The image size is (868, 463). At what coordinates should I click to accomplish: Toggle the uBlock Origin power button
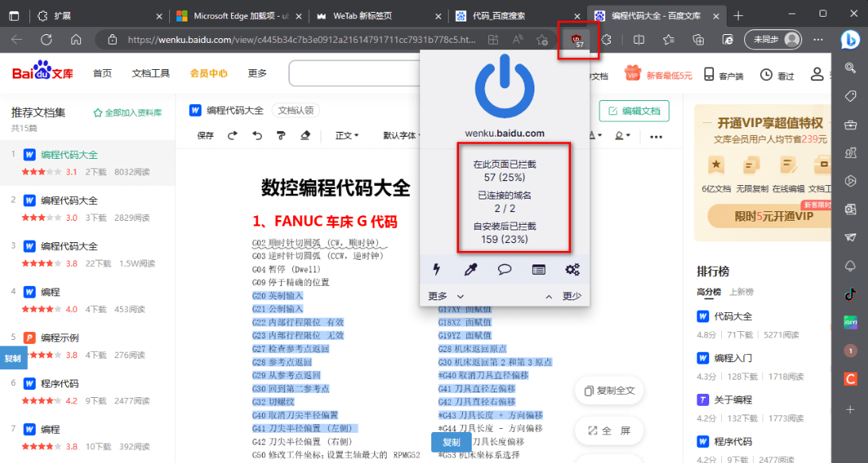click(x=505, y=86)
